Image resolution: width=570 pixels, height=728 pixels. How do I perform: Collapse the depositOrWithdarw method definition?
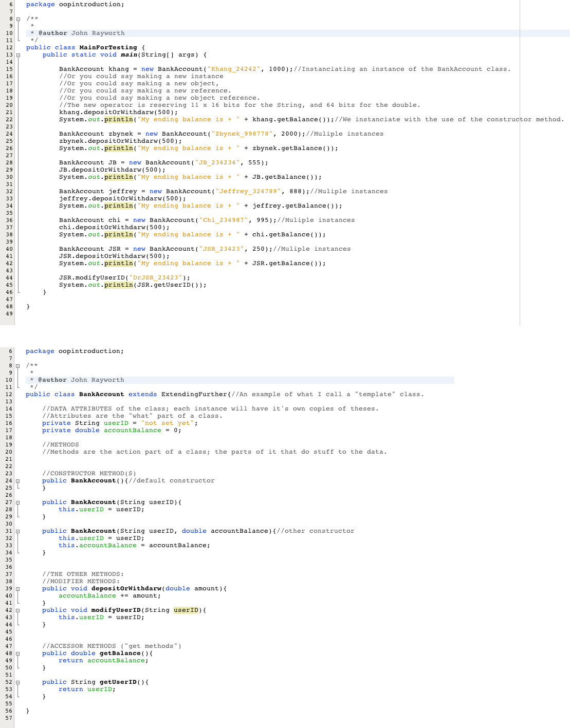(x=17, y=589)
